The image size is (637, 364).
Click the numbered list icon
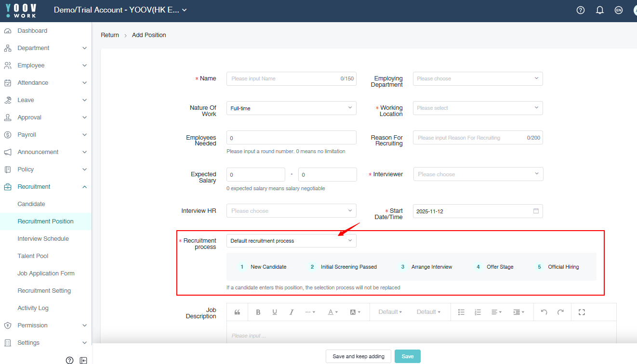tap(478, 312)
